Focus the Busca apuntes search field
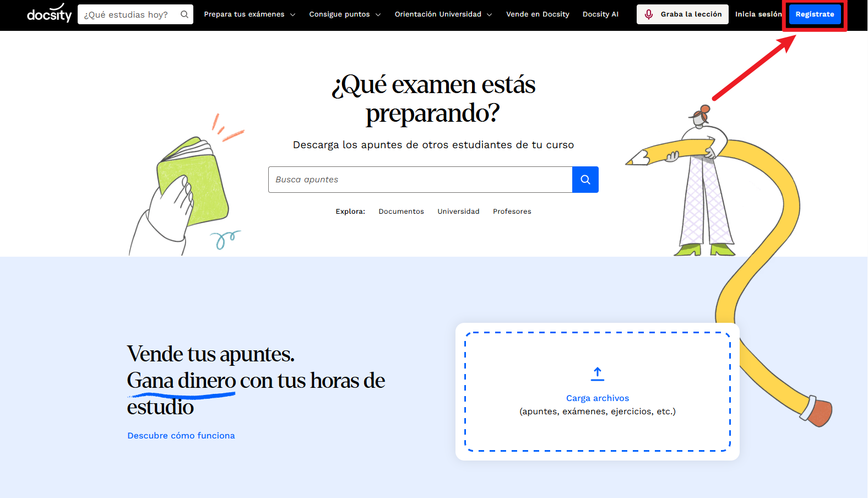 (420, 180)
